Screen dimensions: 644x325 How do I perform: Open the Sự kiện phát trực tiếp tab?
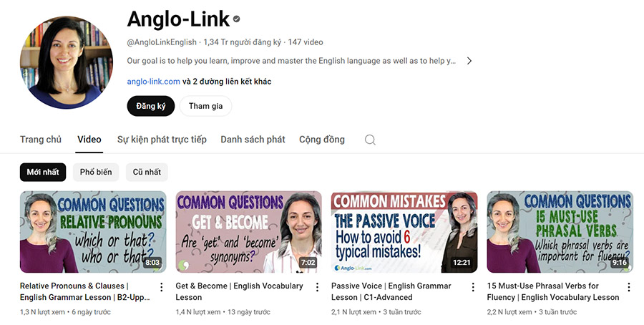(162, 140)
